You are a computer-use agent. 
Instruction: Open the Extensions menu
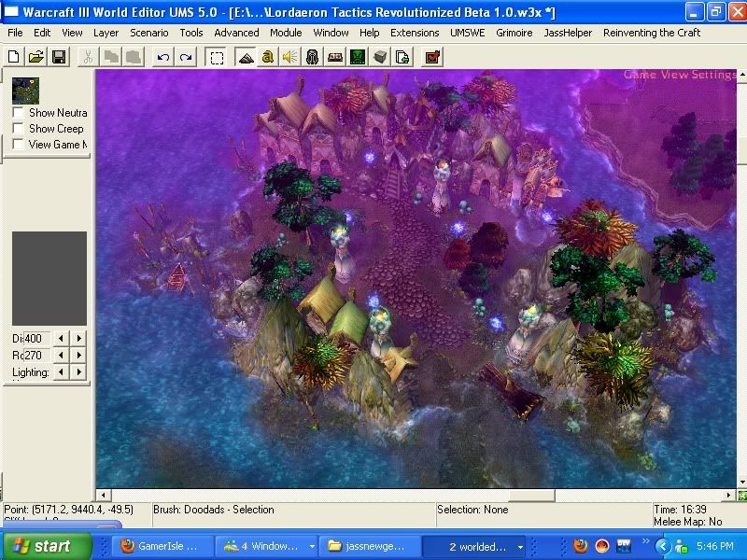coord(415,33)
